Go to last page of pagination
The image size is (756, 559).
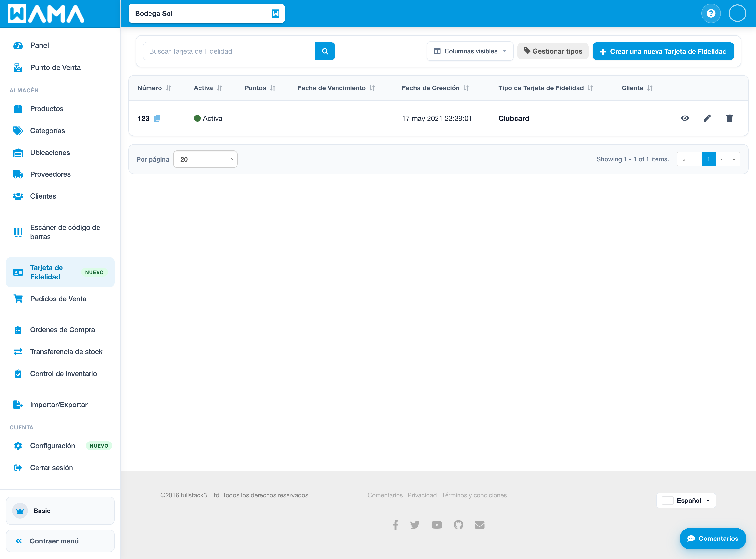[x=733, y=159]
